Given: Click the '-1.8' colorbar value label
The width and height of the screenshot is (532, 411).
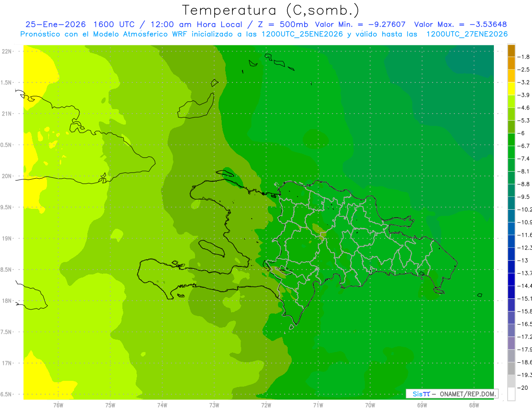Looking at the screenshot, I should coord(524,57).
